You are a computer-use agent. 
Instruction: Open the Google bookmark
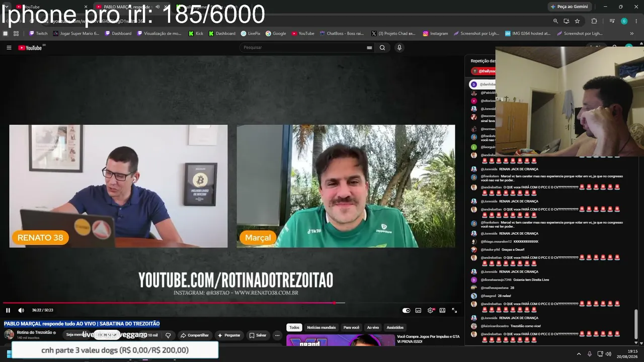point(276,34)
